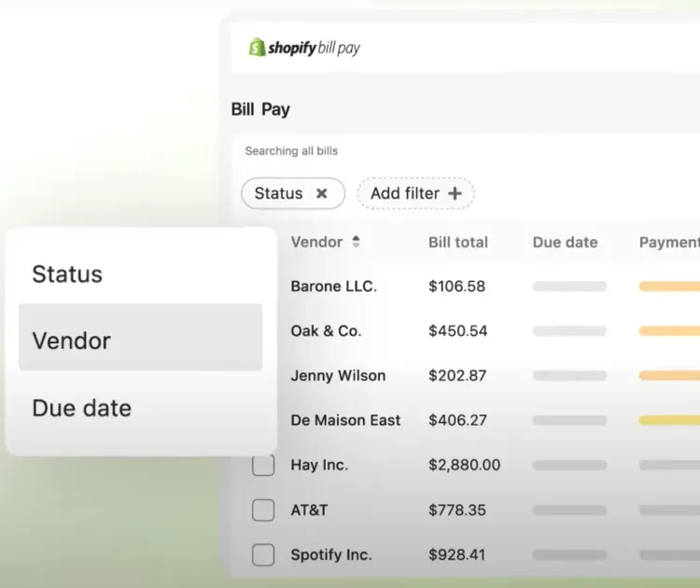This screenshot has width=700, height=588.
Task: Open the Oak & Co. bill
Action: pyautogui.click(x=326, y=330)
